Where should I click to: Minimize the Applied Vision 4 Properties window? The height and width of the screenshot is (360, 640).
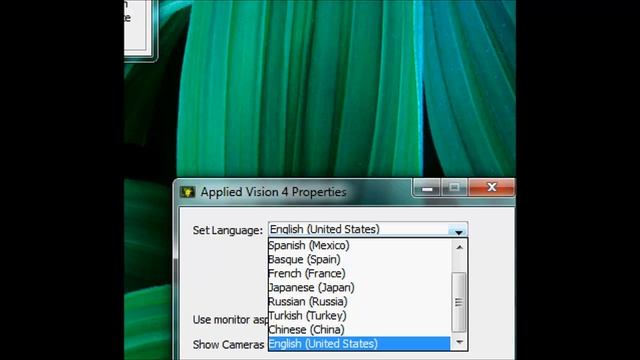click(427, 188)
